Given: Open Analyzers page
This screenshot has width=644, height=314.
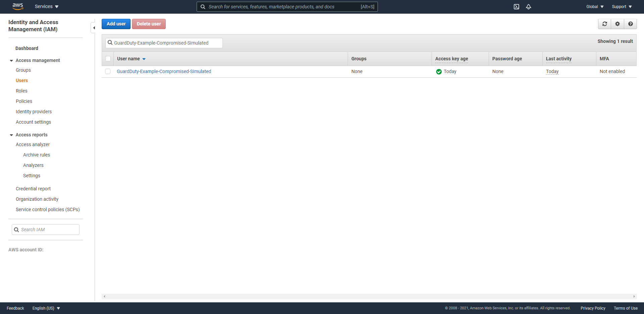Looking at the screenshot, I should click(33, 165).
